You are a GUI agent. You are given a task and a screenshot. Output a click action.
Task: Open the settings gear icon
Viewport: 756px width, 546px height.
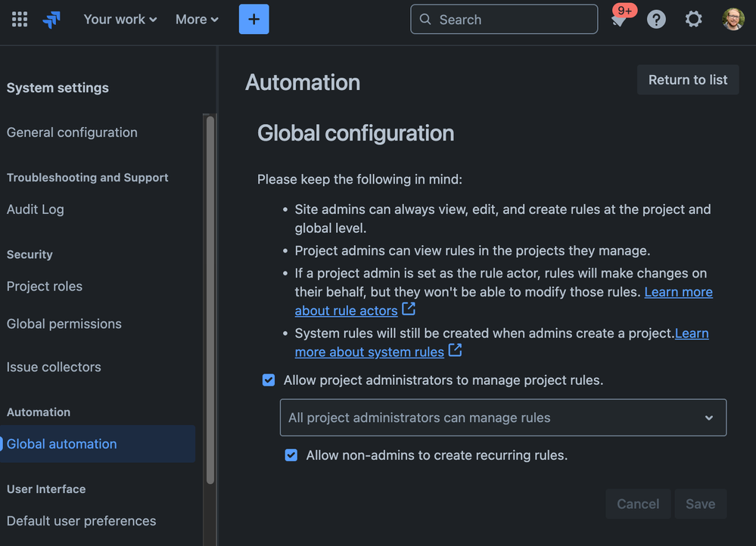[x=693, y=19]
